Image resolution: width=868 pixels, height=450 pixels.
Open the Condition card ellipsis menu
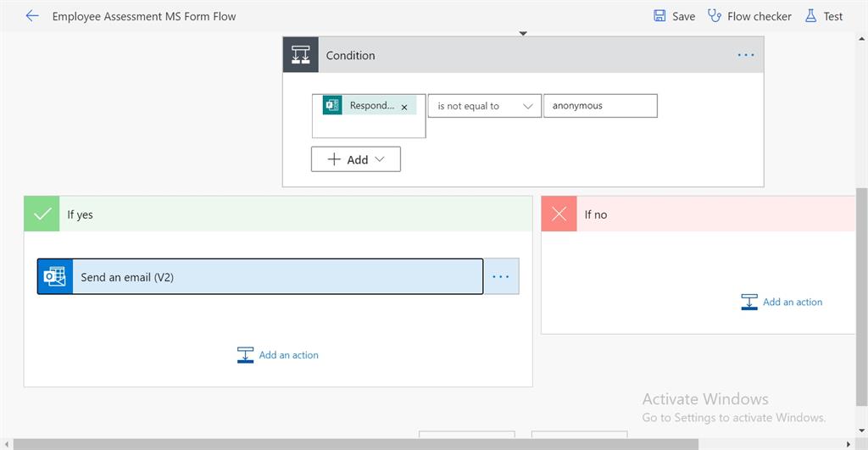(x=746, y=55)
